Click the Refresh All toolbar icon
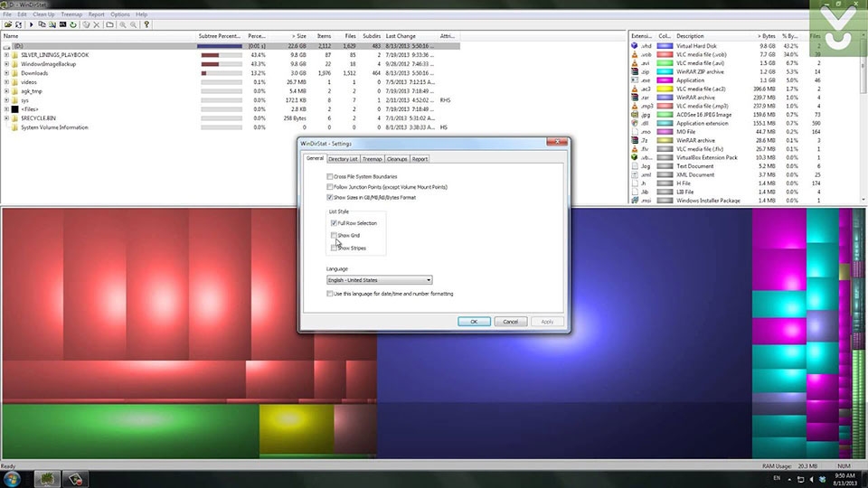 pos(19,25)
